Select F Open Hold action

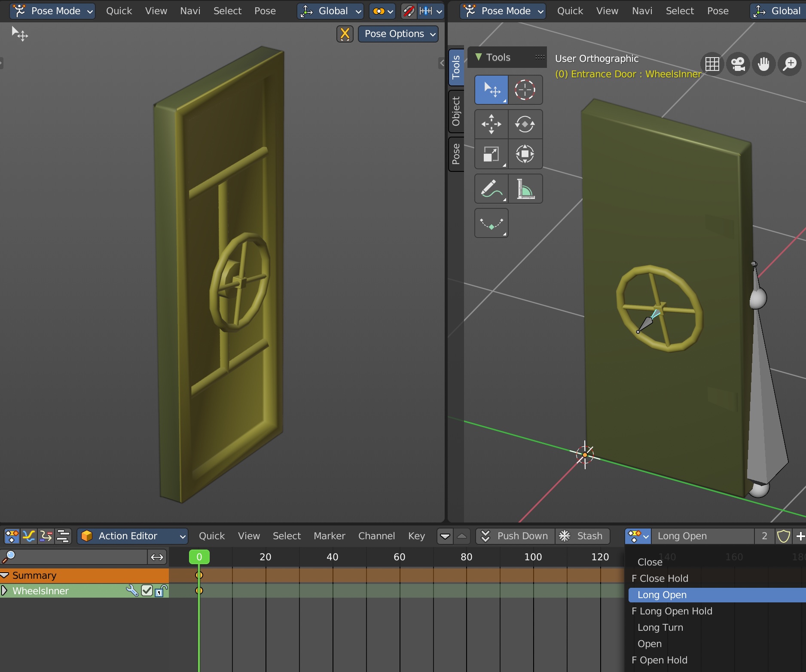pos(716,660)
